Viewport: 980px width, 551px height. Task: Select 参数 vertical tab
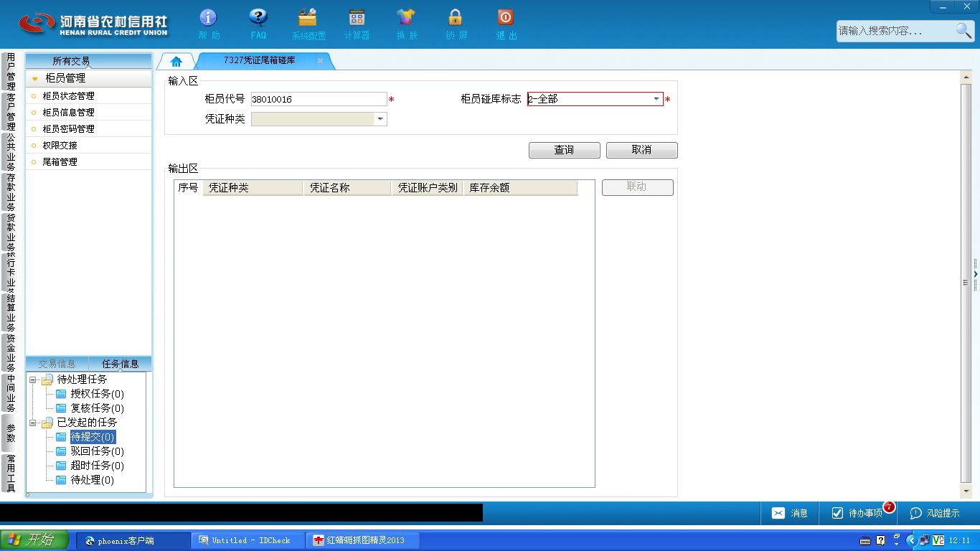[11, 433]
